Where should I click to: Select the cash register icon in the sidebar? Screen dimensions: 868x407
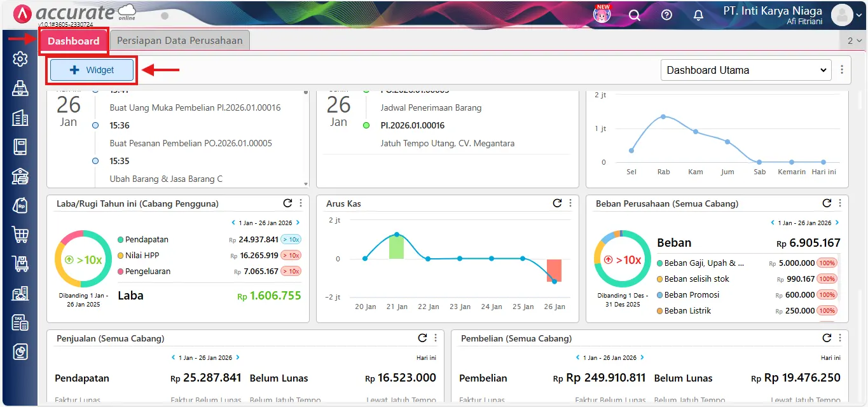pyautogui.click(x=20, y=88)
